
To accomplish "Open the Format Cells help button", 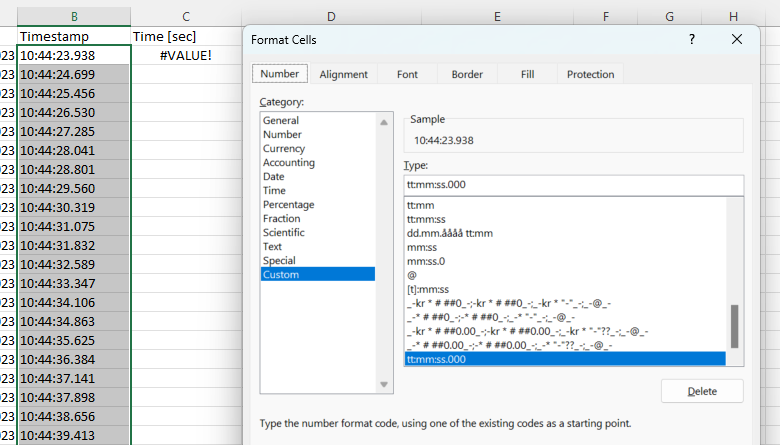I will pos(691,40).
